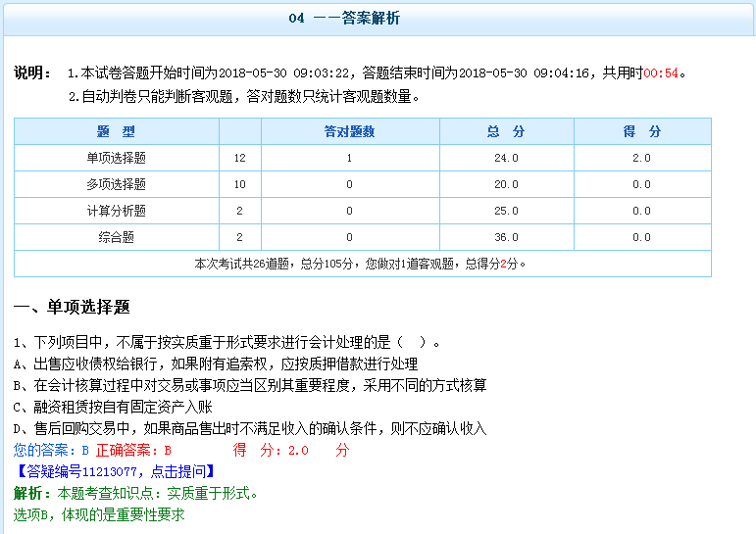Click the 计算分析题 row label
Image resolution: width=756 pixels, height=534 pixels.
(x=117, y=211)
